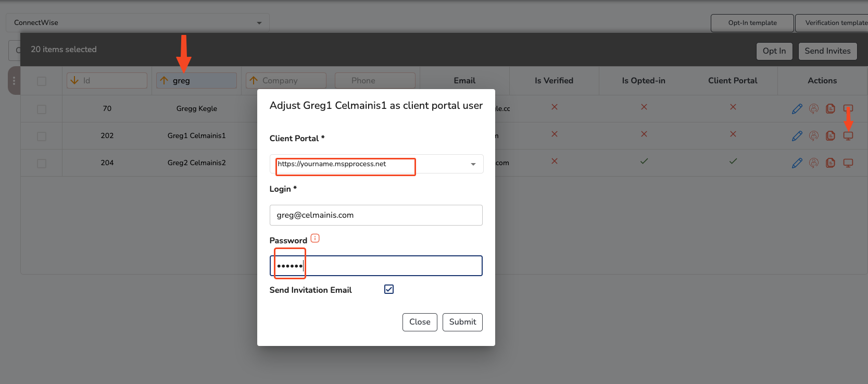868x384 pixels.
Task: Click the Login email input field
Action: coord(376,215)
